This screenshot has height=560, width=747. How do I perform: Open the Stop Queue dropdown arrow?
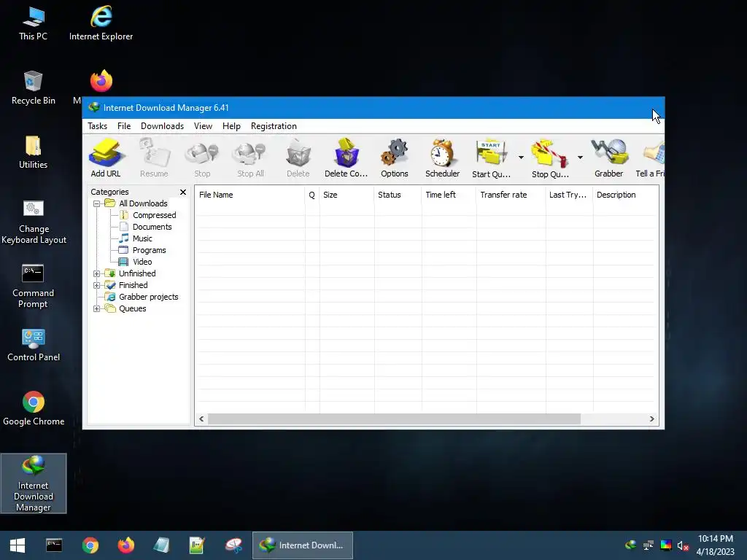coord(580,157)
